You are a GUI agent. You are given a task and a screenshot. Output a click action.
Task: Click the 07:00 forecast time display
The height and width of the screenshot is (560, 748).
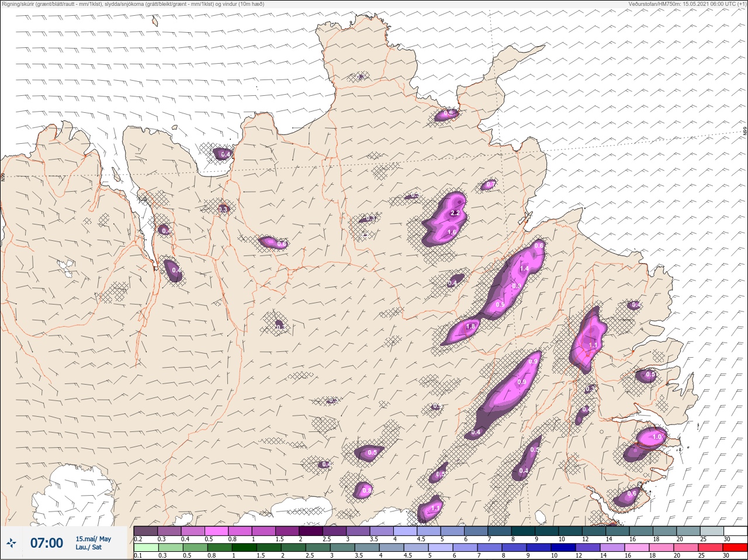pyautogui.click(x=47, y=543)
